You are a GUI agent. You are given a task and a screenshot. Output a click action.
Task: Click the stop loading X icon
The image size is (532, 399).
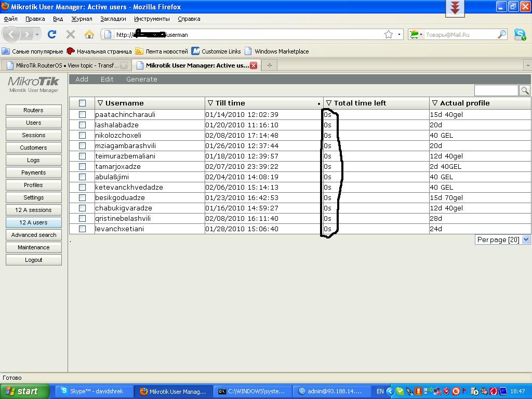tap(71, 34)
